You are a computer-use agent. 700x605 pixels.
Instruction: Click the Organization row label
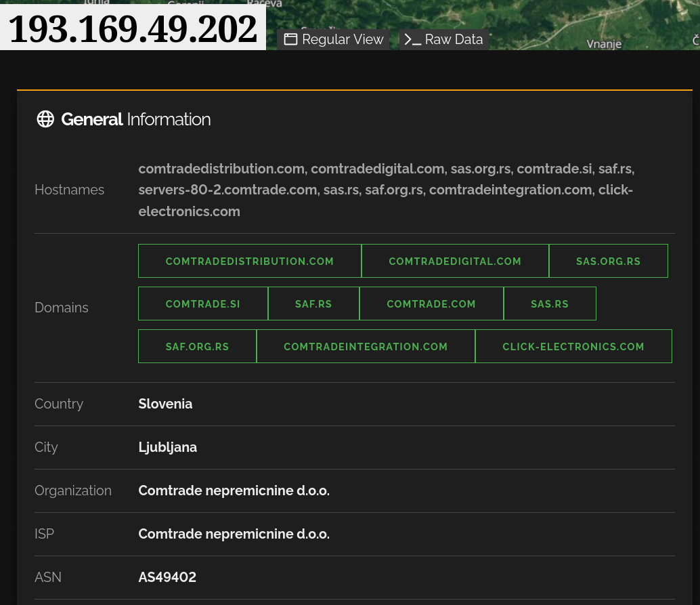click(x=73, y=491)
